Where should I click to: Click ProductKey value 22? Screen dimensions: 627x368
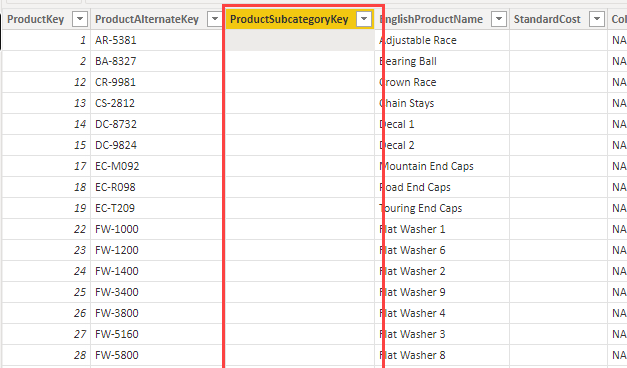46,229
